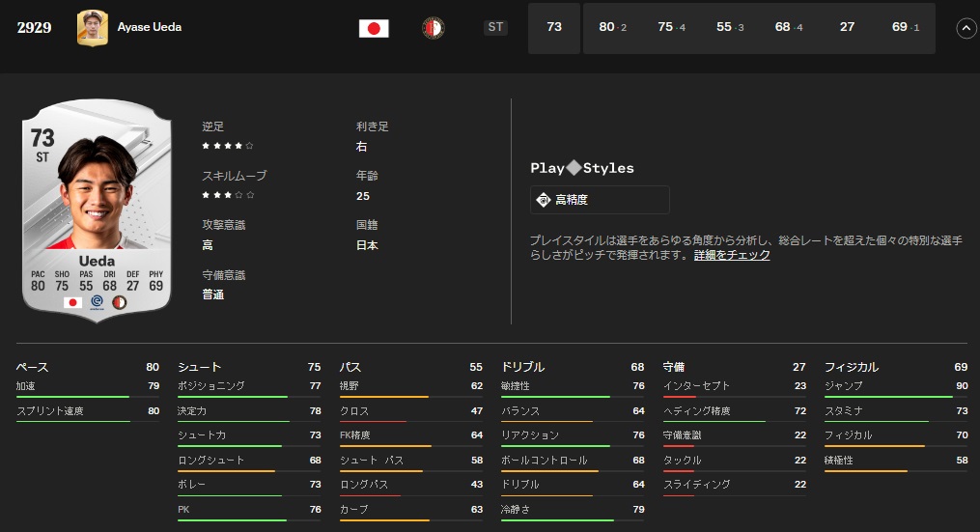Click the Japan flag on the player card

72,302
